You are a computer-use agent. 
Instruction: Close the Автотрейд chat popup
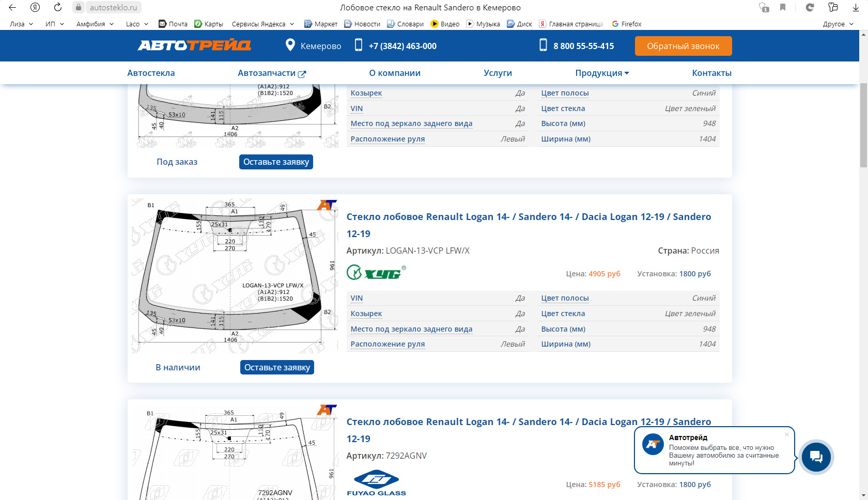point(787,434)
